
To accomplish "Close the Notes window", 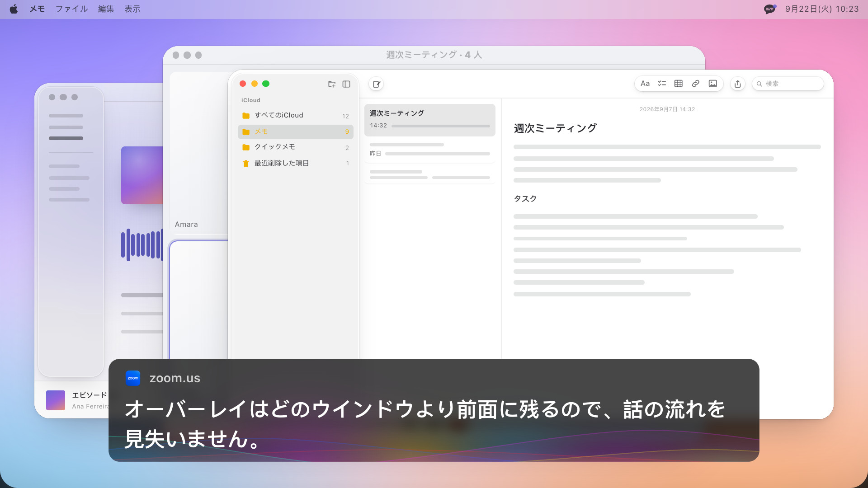I will click(243, 84).
